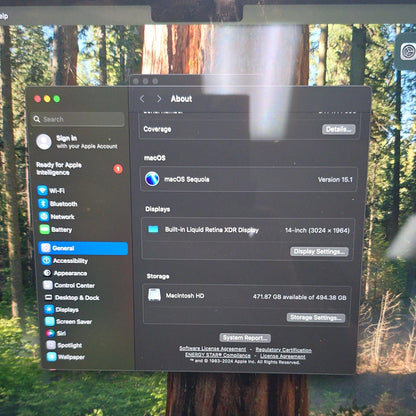Screen dimensions: 416x416
Task: Click the Search field in sidebar
Action: pyautogui.click(x=78, y=119)
